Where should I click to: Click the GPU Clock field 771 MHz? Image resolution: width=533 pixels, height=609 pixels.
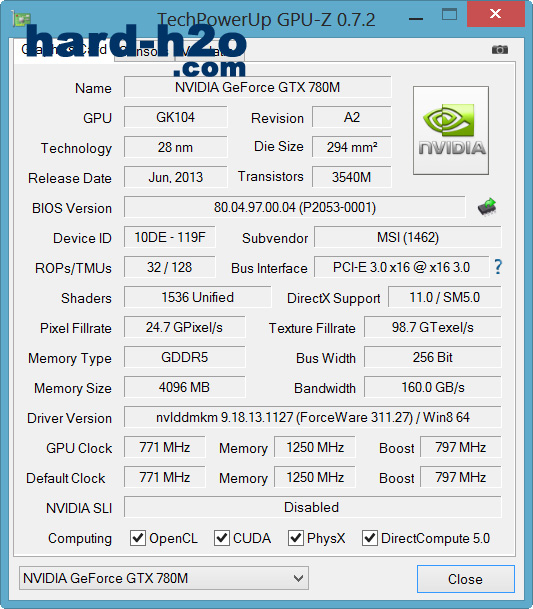tap(165, 447)
